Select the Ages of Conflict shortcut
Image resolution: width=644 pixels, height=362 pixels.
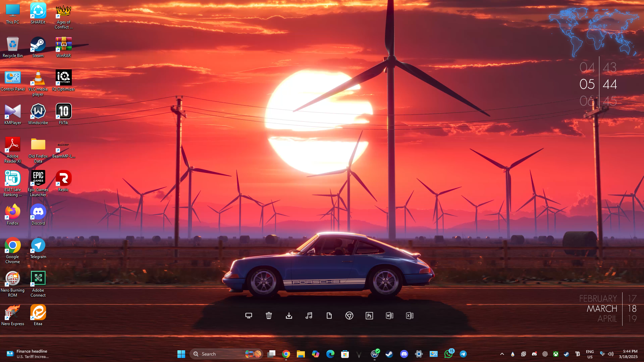coord(64,17)
